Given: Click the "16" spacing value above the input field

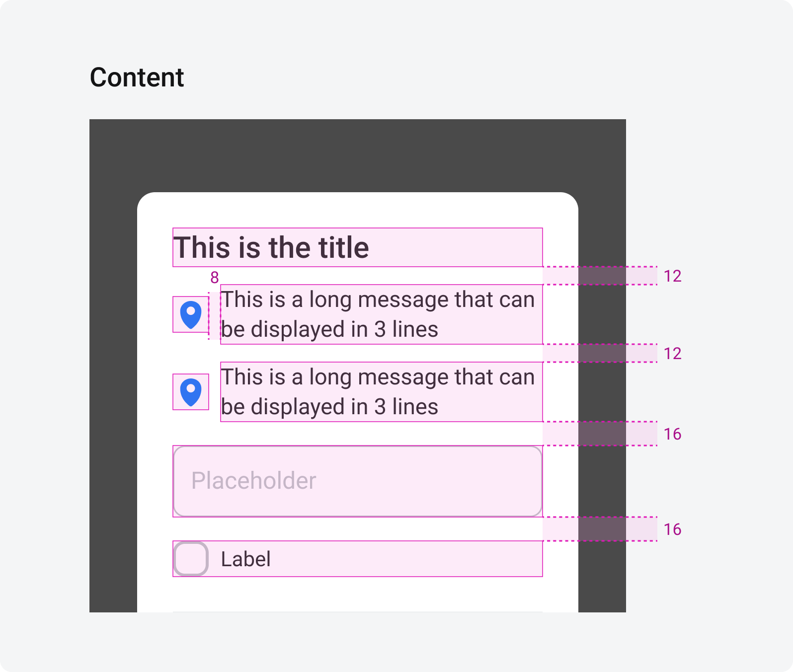Looking at the screenshot, I should coord(672,434).
